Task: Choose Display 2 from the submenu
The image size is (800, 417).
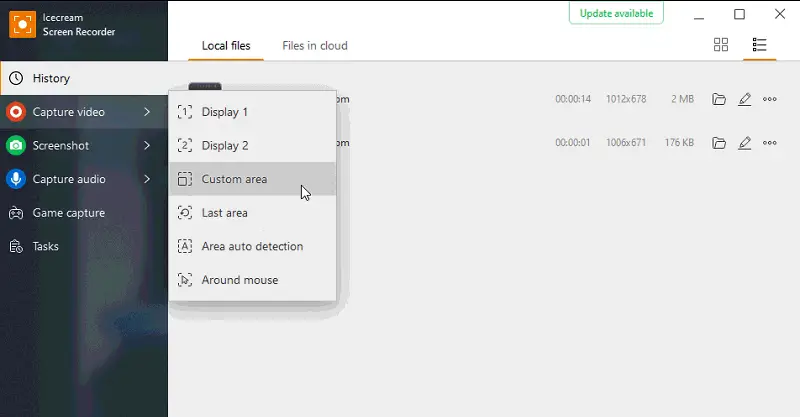Action: click(x=252, y=145)
